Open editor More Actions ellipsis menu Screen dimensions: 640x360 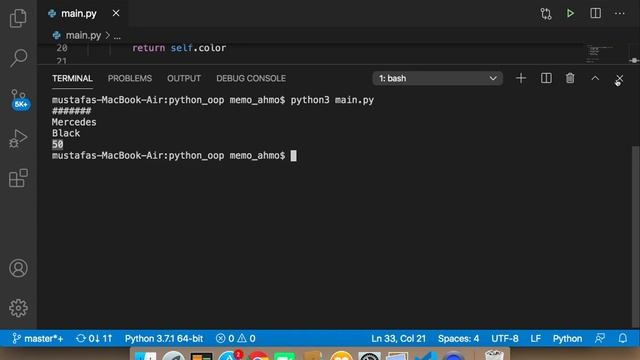pos(620,13)
